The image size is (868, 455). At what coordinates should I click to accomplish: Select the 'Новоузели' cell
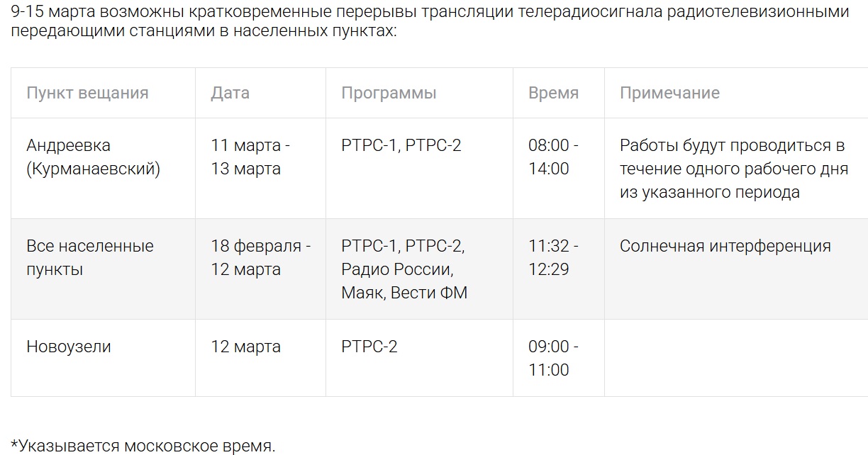(x=69, y=347)
